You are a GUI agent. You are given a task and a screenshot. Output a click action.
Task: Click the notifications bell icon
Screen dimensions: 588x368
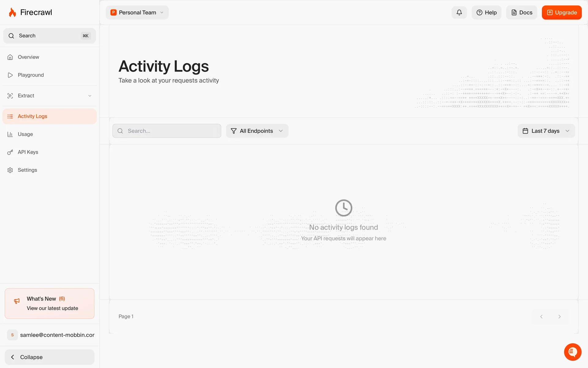[459, 13]
